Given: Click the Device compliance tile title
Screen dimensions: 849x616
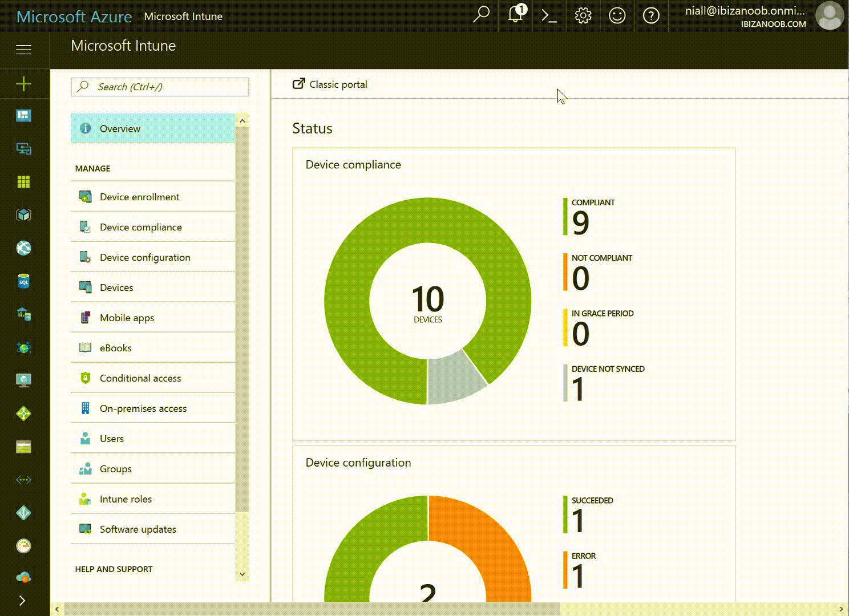Looking at the screenshot, I should pyautogui.click(x=353, y=165).
